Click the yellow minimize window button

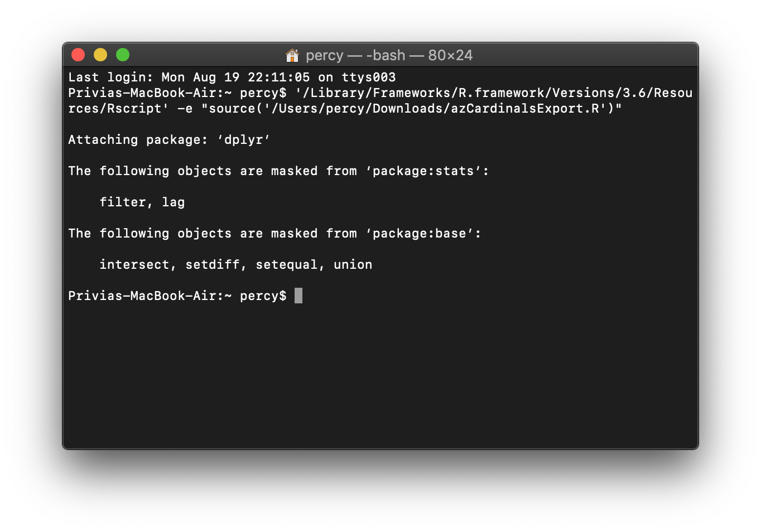tap(100, 55)
